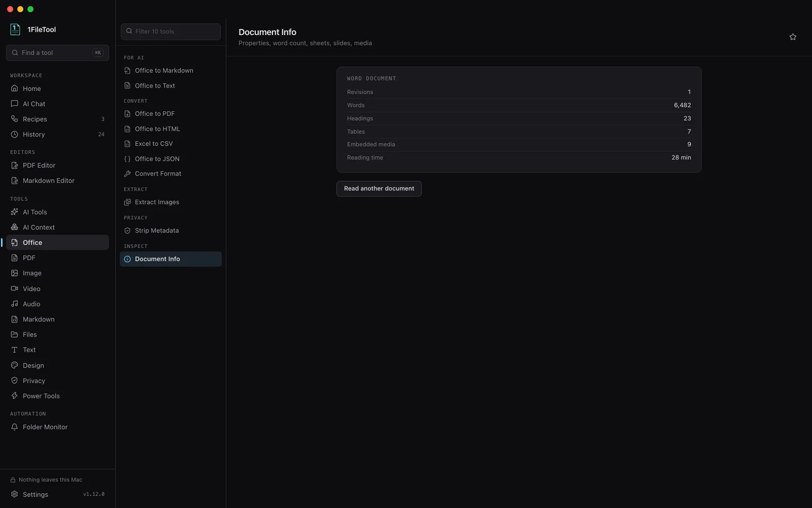Open the Markdown tools category
812x508 pixels.
click(x=57, y=319)
